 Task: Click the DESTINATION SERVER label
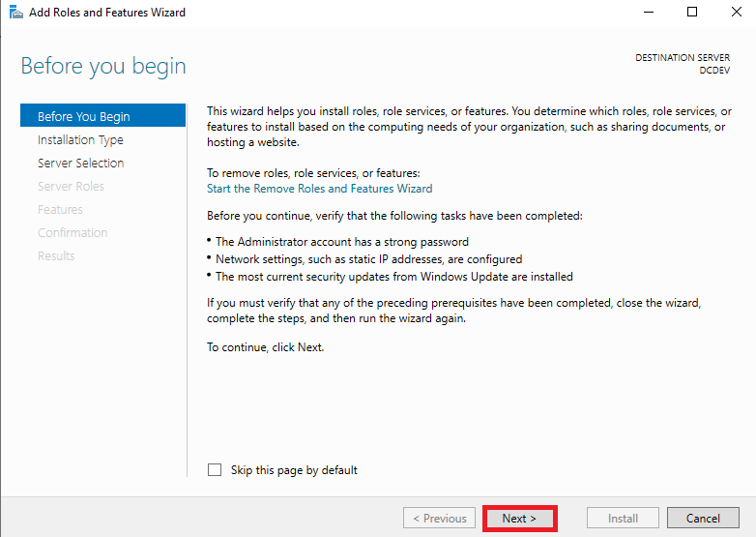[x=683, y=57]
